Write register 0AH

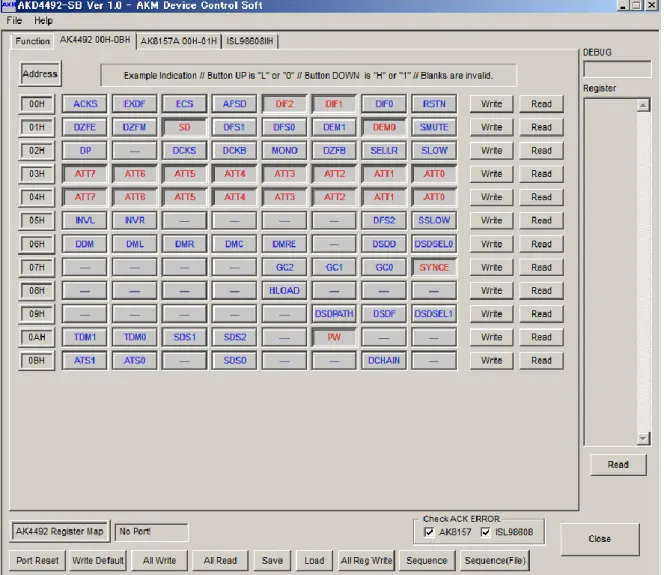[491, 337]
